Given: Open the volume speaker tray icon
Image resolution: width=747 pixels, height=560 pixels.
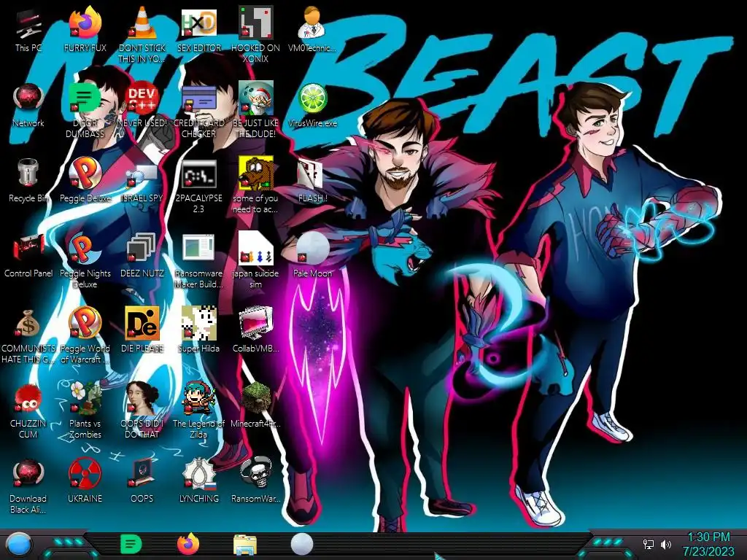Looking at the screenshot, I should pos(665,544).
